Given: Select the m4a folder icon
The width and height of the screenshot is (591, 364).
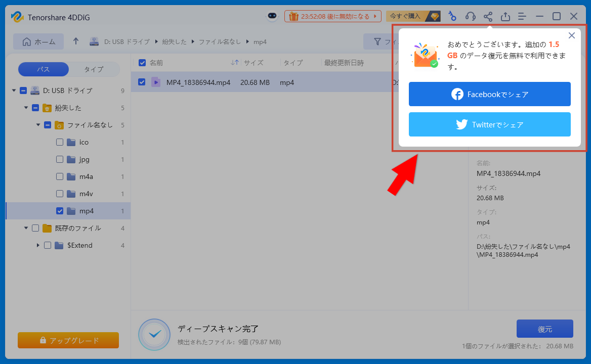Looking at the screenshot, I should [x=71, y=176].
